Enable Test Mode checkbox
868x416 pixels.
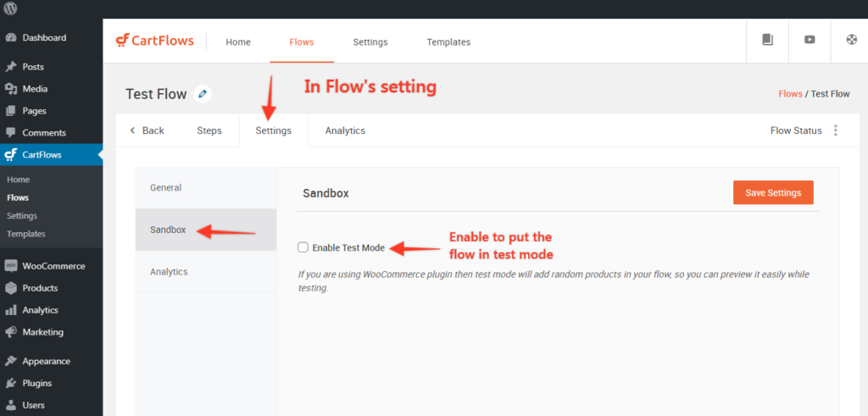tap(303, 247)
